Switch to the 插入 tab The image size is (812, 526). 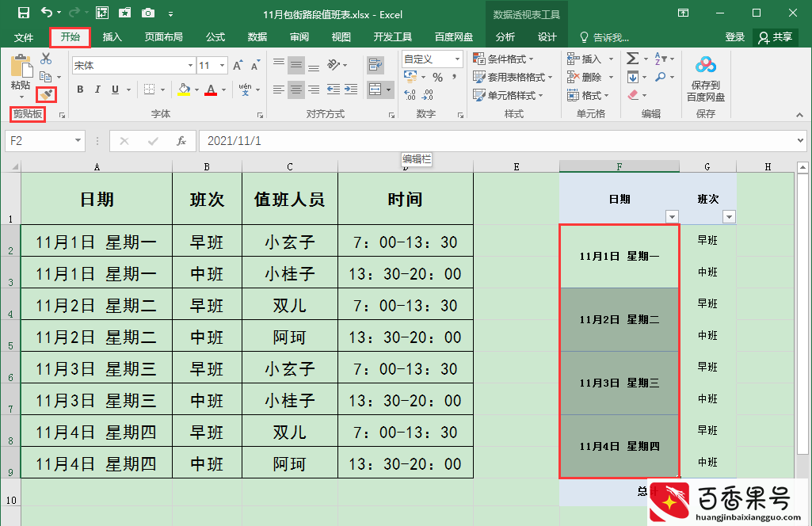click(x=112, y=36)
